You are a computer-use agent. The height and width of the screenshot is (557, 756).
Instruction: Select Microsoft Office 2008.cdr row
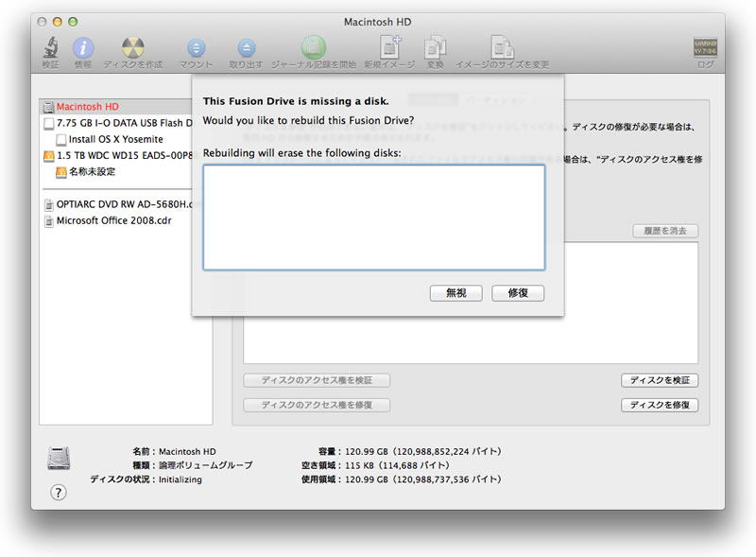[x=115, y=220]
